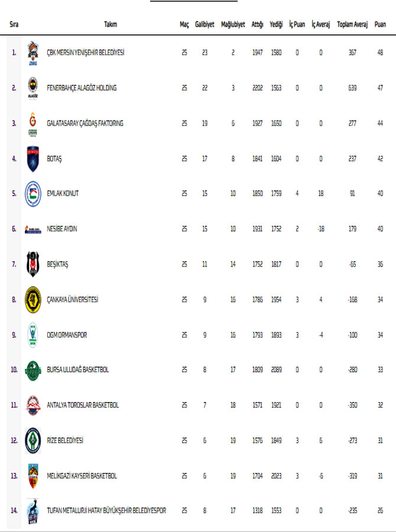Click the OGM Ormanspor logo
Viewport: 396px width, 532px height.
point(33,335)
